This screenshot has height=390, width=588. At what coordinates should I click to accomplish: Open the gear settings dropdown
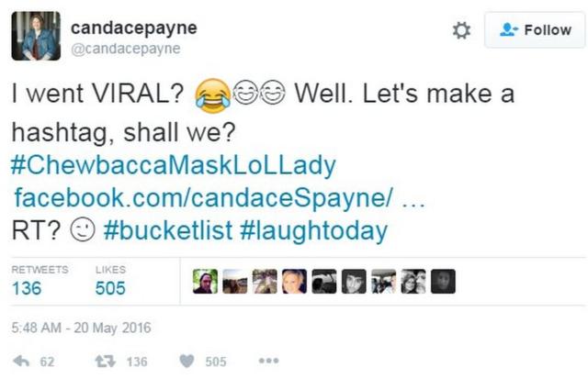tap(461, 30)
